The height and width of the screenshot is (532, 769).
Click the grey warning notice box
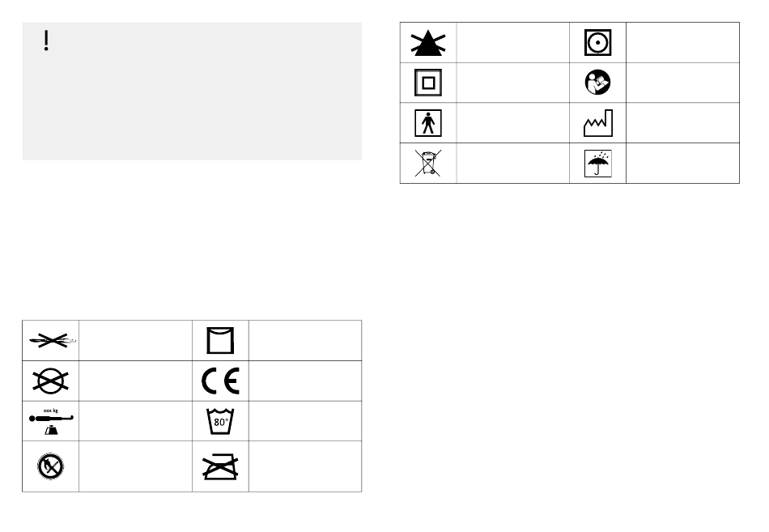(193, 91)
